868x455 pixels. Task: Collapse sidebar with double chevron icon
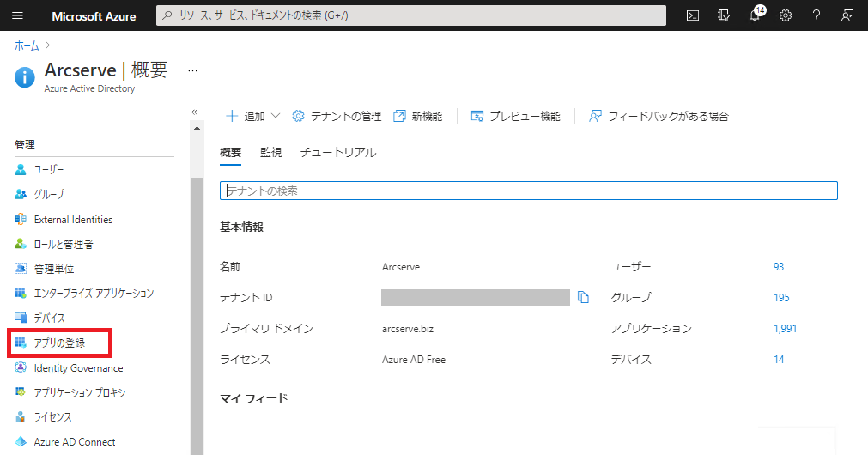point(194,112)
